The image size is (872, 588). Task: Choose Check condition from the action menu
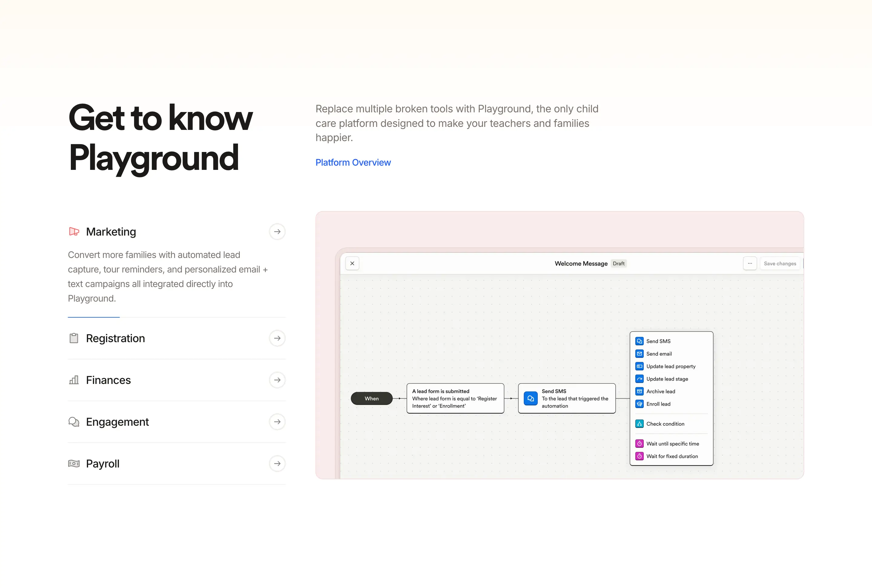point(671,424)
